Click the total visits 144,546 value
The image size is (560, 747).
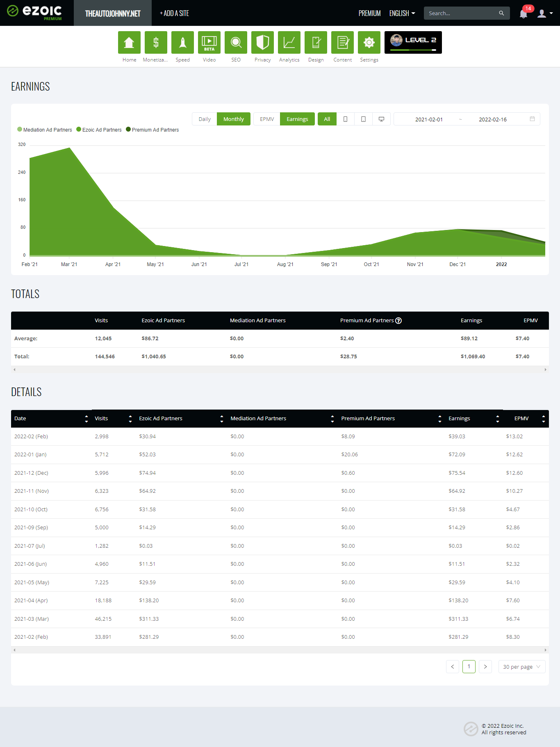click(x=105, y=357)
